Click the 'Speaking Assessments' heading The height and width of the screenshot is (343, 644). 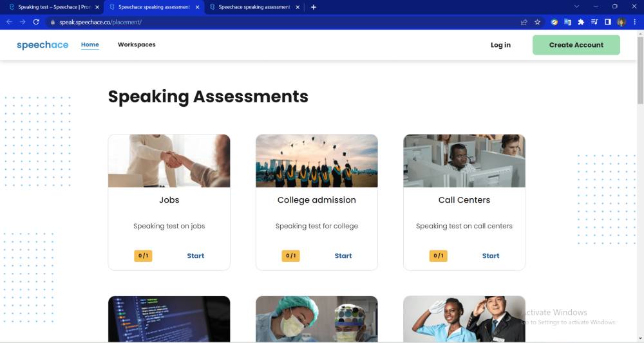pos(208,97)
